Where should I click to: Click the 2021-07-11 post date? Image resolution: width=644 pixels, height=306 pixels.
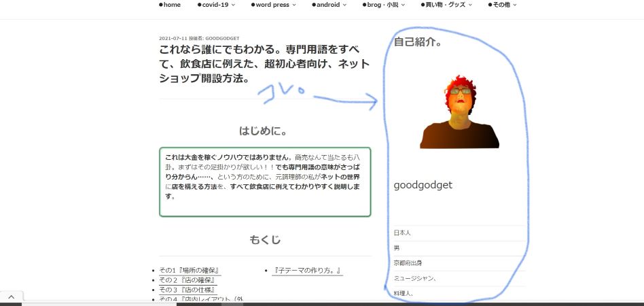click(173, 39)
